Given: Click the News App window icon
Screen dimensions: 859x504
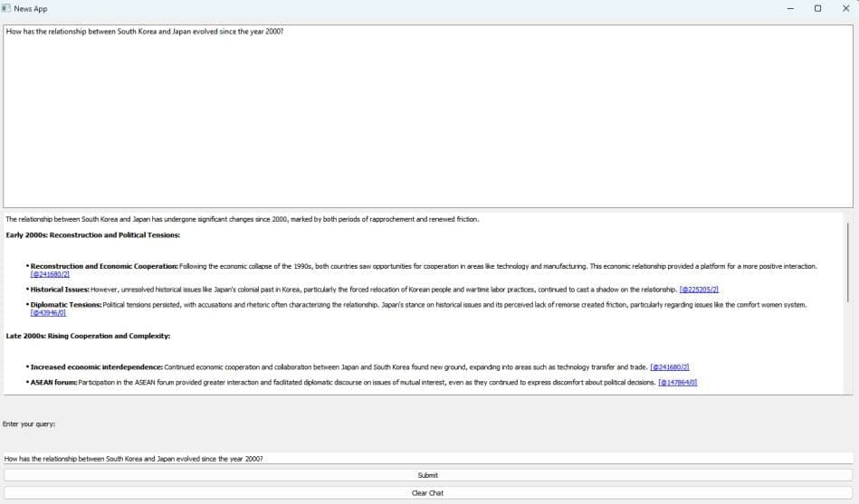Looking at the screenshot, I should click(6, 8).
